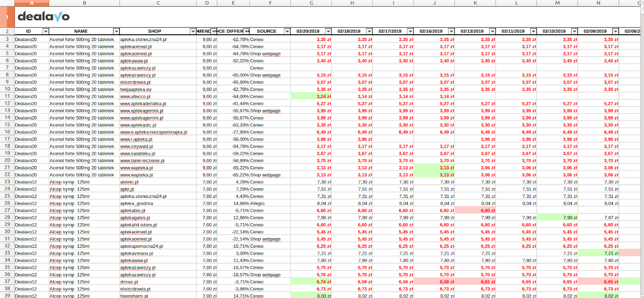The width and height of the screenshot is (644, 298).
Task: Select the twojaapteka.eu shop cell
Action: pyautogui.click(x=158, y=89)
